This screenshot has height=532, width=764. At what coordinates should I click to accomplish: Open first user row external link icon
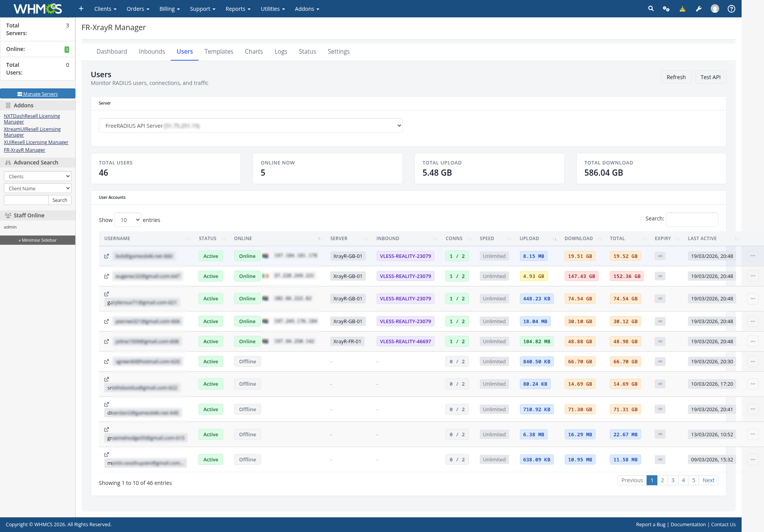pyautogui.click(x=107, y=256)
